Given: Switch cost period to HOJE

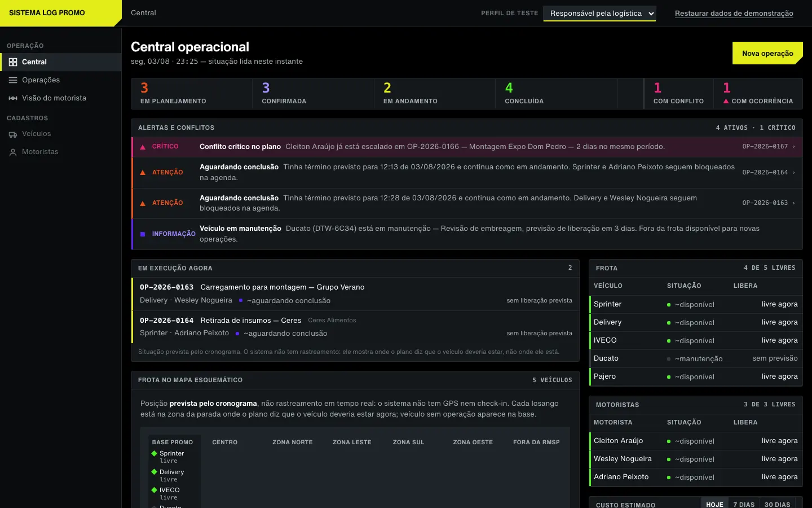Looking at the screenshot, I should tap(714, 505).
